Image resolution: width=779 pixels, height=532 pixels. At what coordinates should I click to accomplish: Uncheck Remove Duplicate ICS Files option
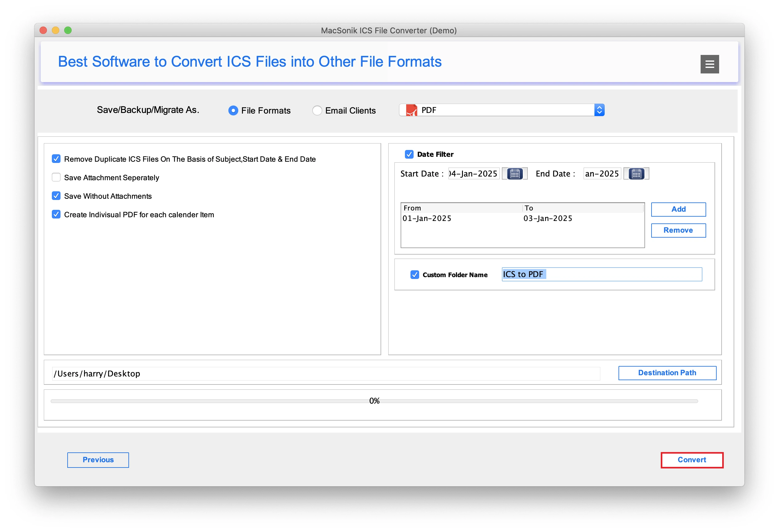pyautogui.click(x=56, y=159)
